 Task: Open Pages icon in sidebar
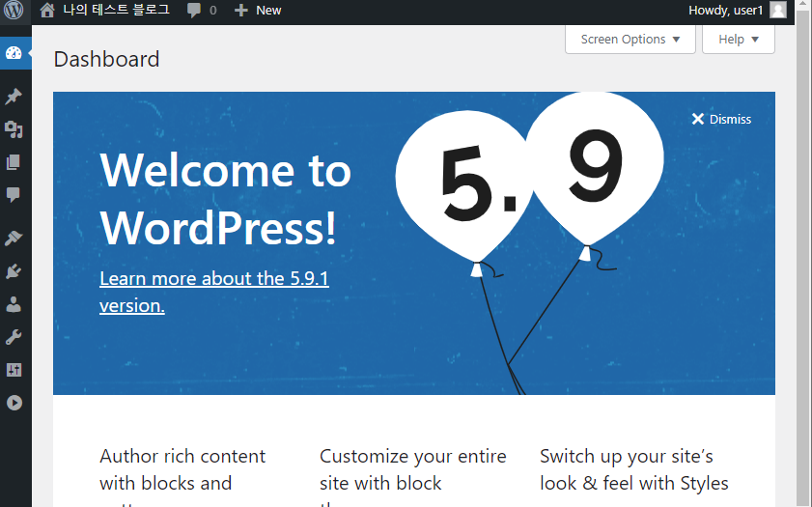tap(14, 162)
